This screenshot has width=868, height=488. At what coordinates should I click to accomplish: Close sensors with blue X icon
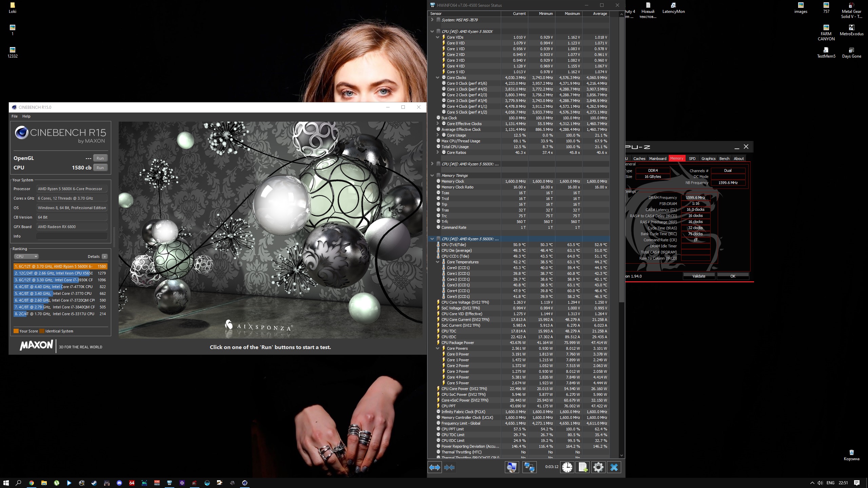(614, 467)
